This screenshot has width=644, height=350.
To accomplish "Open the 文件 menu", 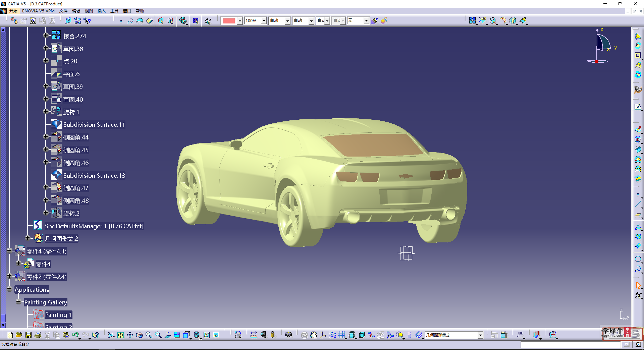I will [63, 11].
